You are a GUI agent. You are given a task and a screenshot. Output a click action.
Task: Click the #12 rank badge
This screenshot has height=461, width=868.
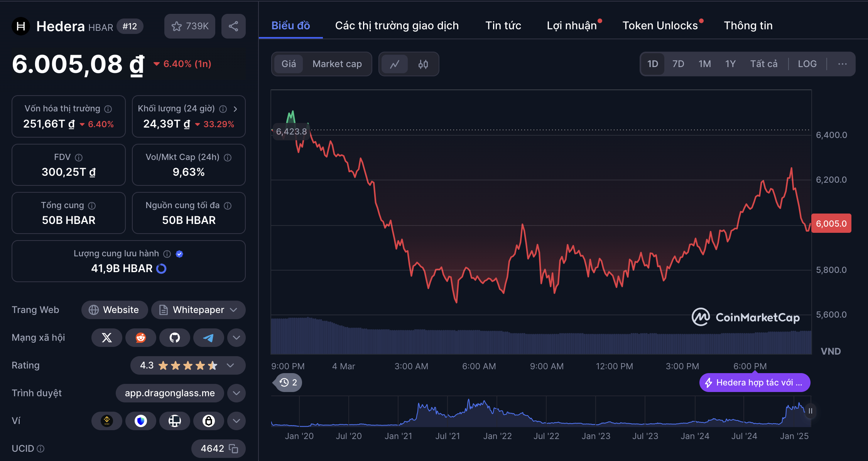[130, 26]
